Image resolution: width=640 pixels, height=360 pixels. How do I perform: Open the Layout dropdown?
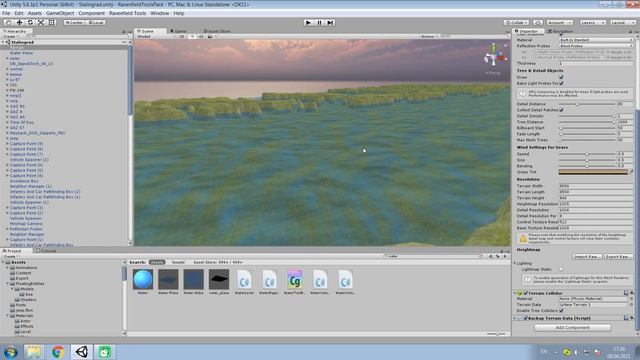coord(623,22)
